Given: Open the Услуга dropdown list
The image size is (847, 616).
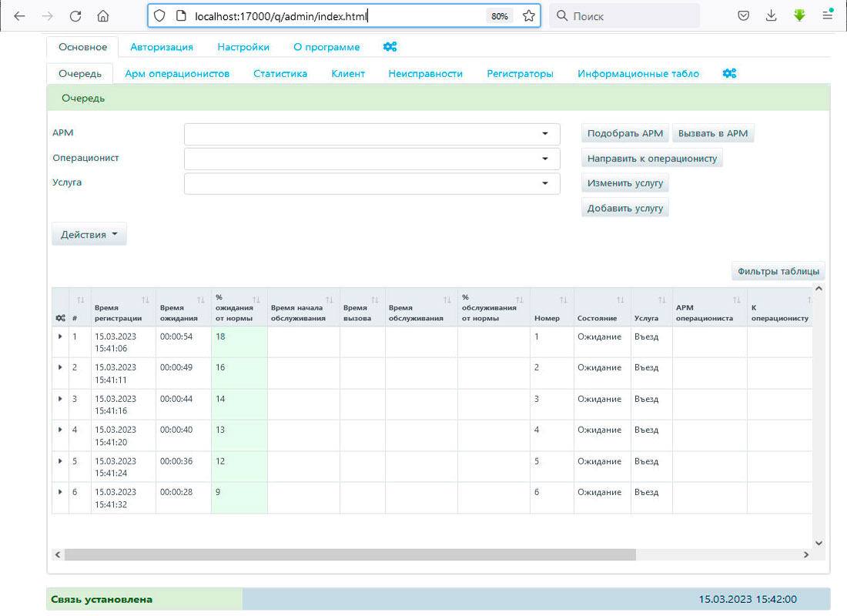Looking at the screenshot, I should click(372, 184).
